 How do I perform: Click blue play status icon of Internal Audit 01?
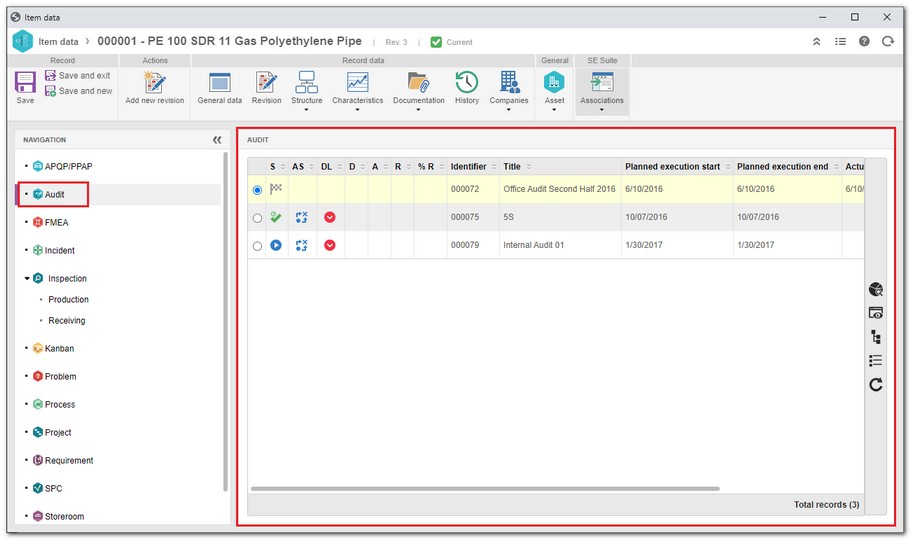coord(276,245)
